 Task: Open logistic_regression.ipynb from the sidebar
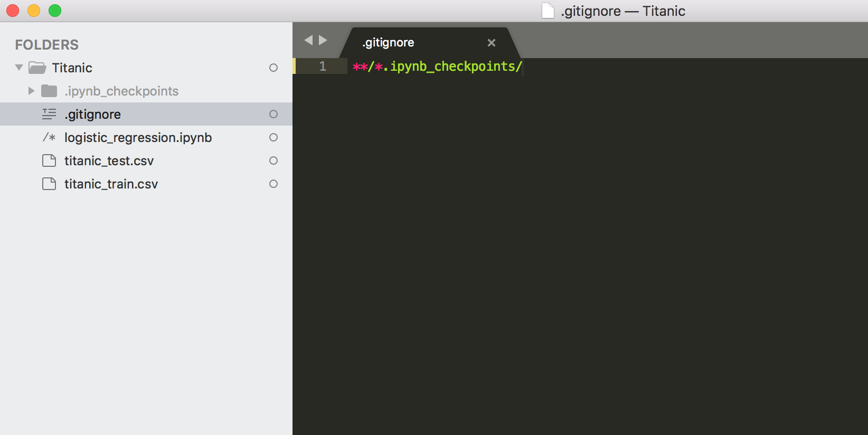tap(138, 137)
